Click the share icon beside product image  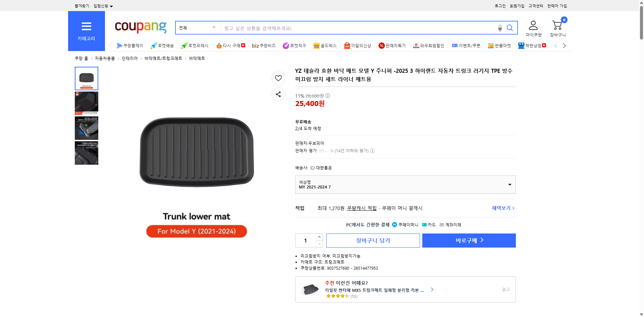278,94
